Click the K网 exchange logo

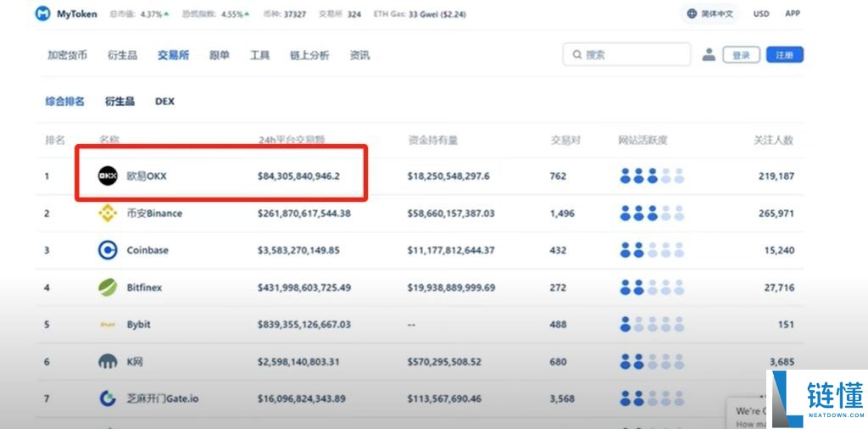[x=108, y=362]
